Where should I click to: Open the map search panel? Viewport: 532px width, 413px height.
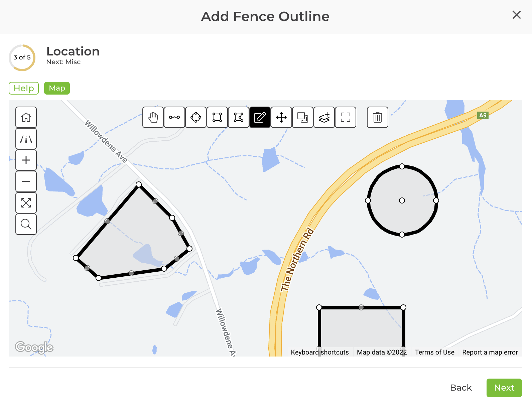tap(26, 224)
